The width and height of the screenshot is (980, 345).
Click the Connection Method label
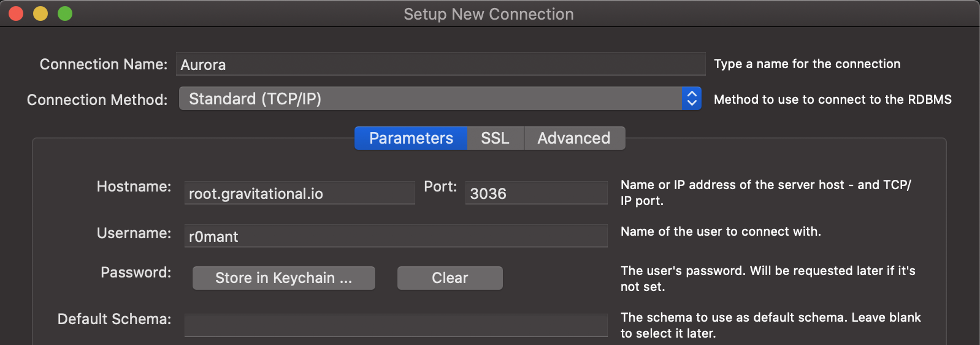[97, 99]
